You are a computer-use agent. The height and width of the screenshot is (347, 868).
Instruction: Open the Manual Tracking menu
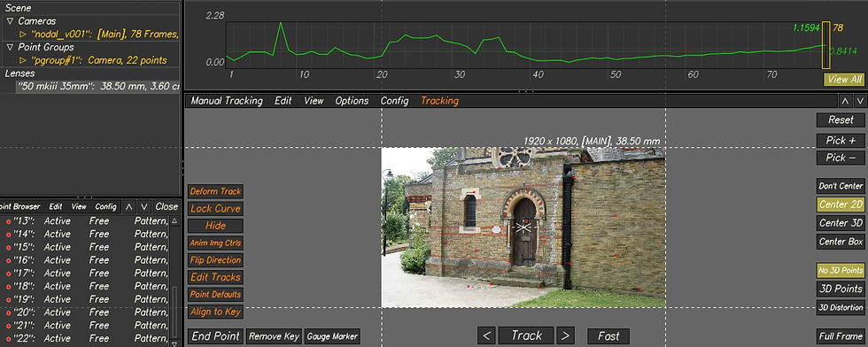tap(227, 101)
